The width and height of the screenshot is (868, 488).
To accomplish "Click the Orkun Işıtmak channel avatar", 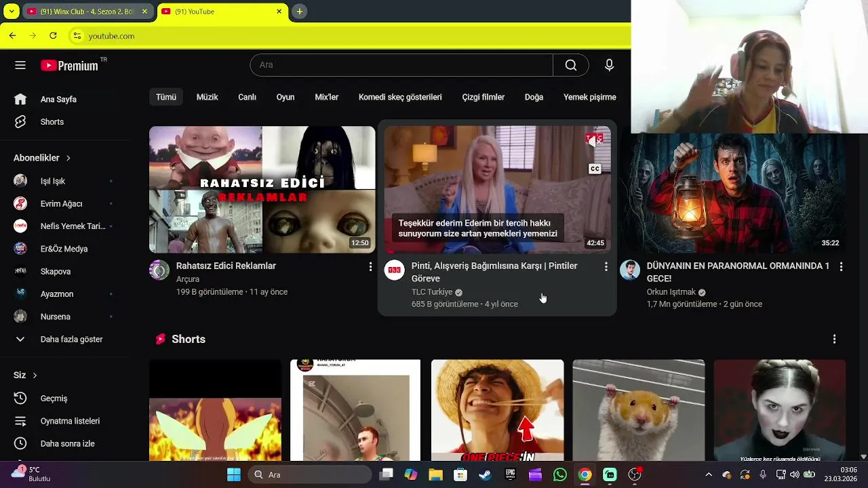I will click(x=630, y=270).
